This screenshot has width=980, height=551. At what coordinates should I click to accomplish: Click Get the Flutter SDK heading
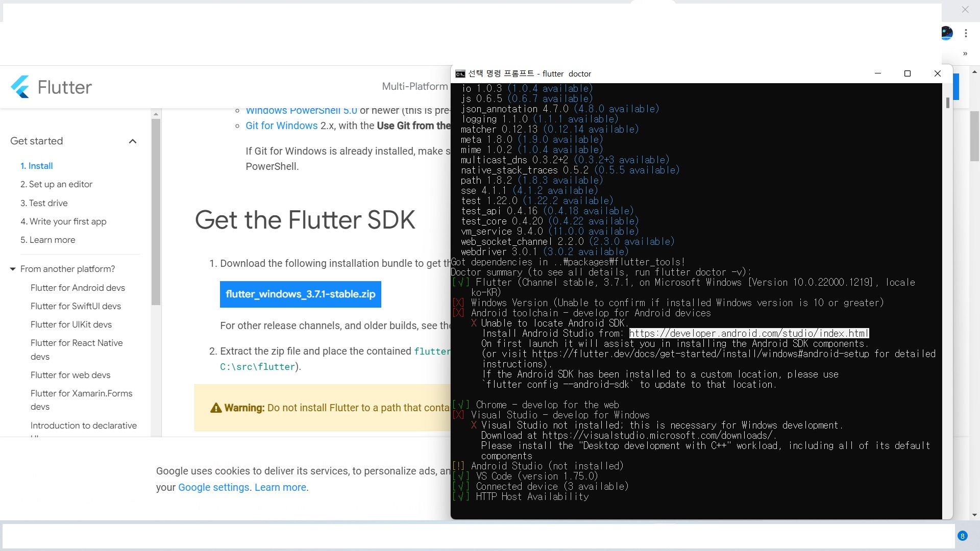(x=305, y=220)
